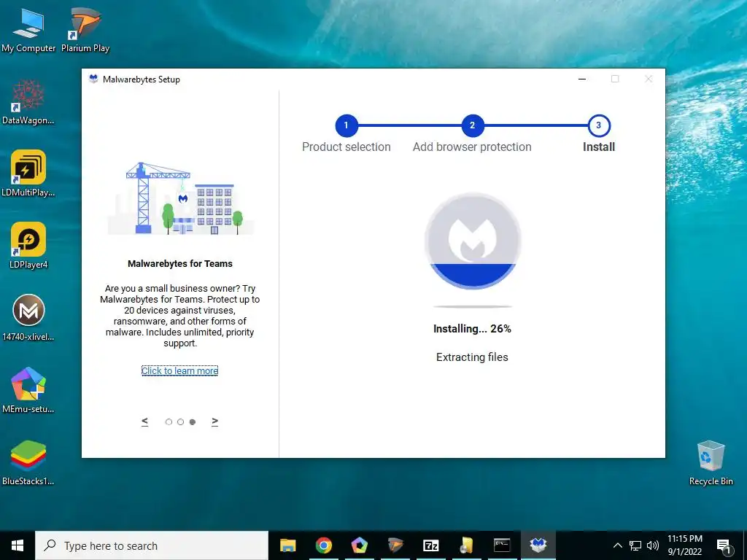The width and height of the screenshot is (747, 560).
Task: Open Google Chrome from the taskbar
Action: pyautogui.click(x=323, y=545)
